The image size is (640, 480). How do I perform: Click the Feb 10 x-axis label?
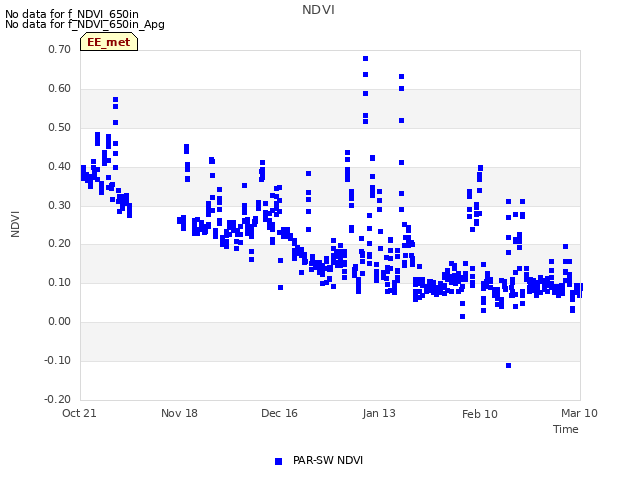click(480, 414)
